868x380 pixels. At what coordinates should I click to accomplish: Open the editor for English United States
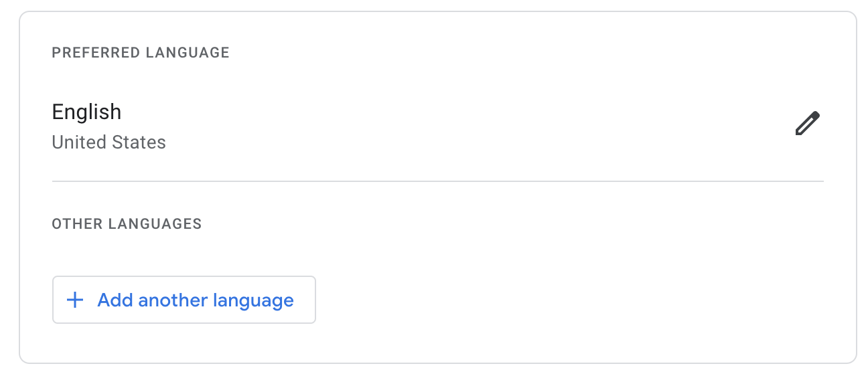pyautogui.click(x=807, y=124)
